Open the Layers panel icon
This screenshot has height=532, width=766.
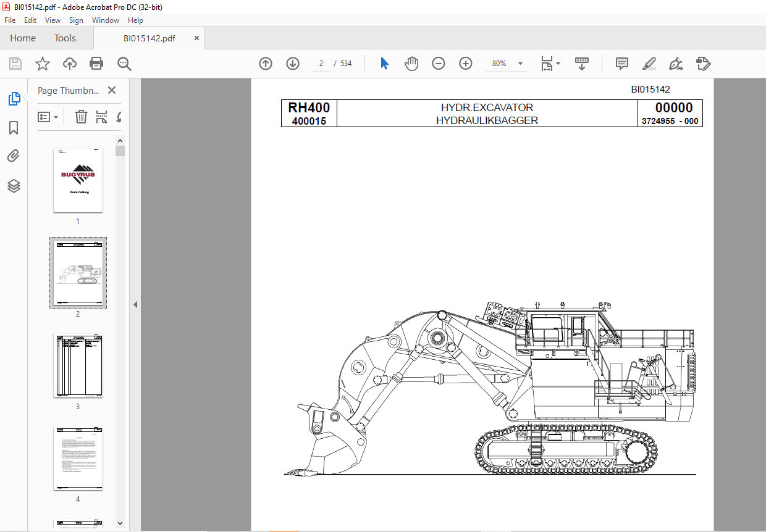[x=14, y=185]
